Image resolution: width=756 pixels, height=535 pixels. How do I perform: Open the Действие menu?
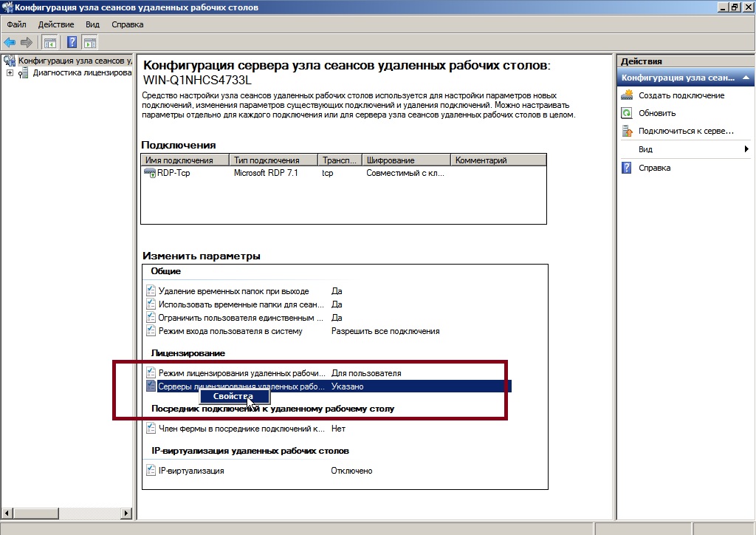pos(56,24)
